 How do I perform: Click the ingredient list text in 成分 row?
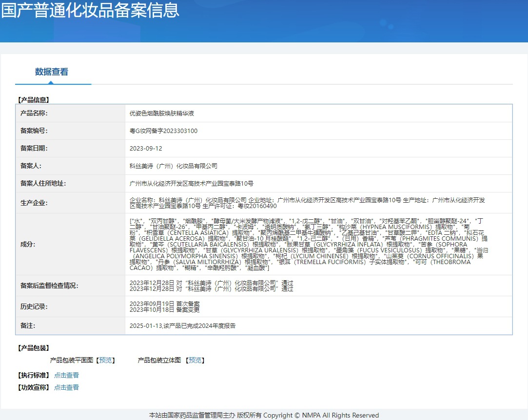click(309, 244)
